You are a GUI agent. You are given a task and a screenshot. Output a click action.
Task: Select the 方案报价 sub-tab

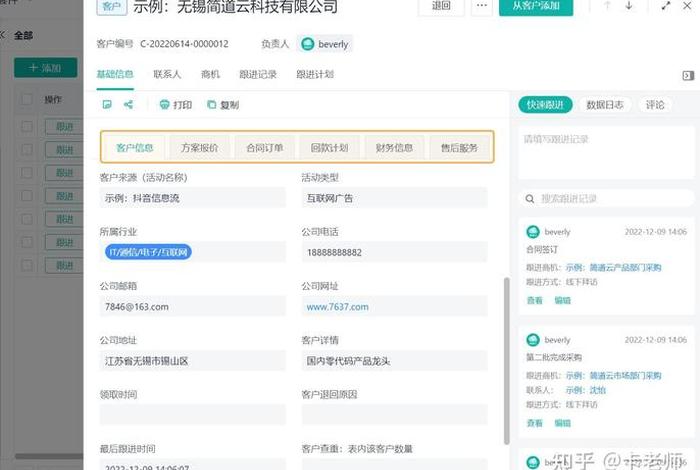pyautogui.click(x=200, y=148)
